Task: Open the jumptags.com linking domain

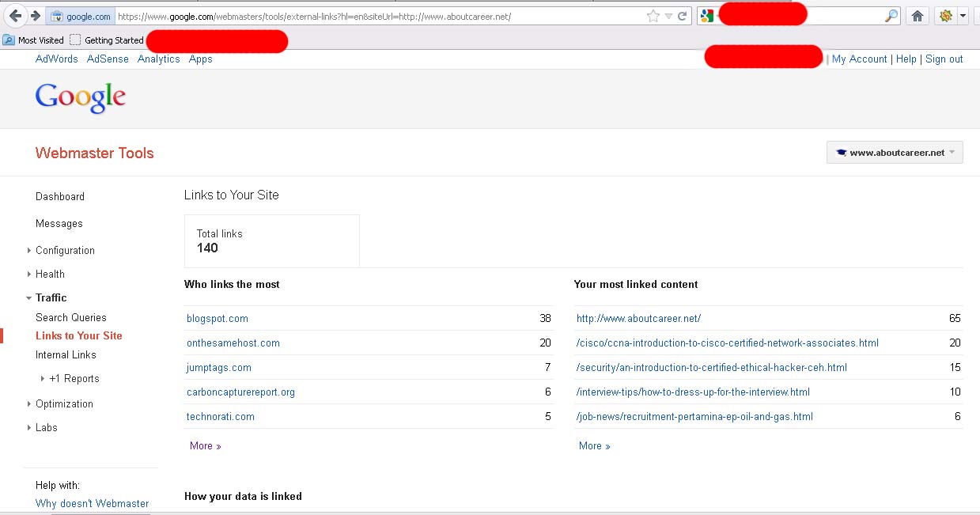Action: point(219,368)
